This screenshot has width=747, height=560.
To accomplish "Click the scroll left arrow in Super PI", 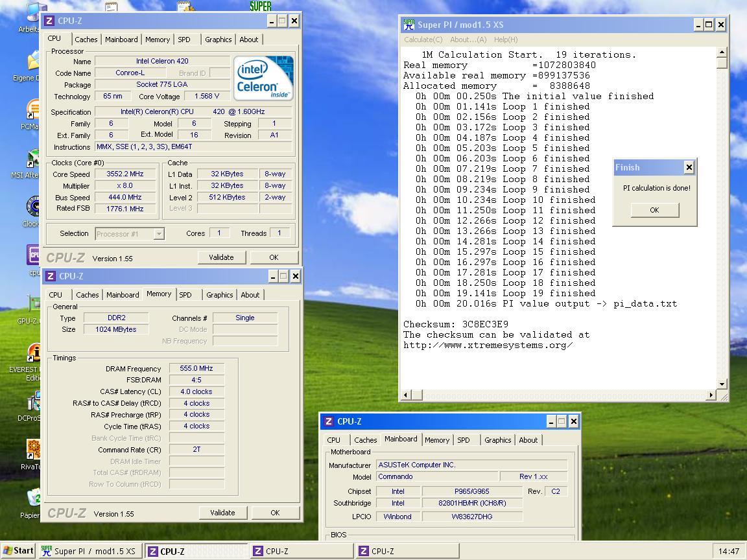I will click(x=407, y=395).
